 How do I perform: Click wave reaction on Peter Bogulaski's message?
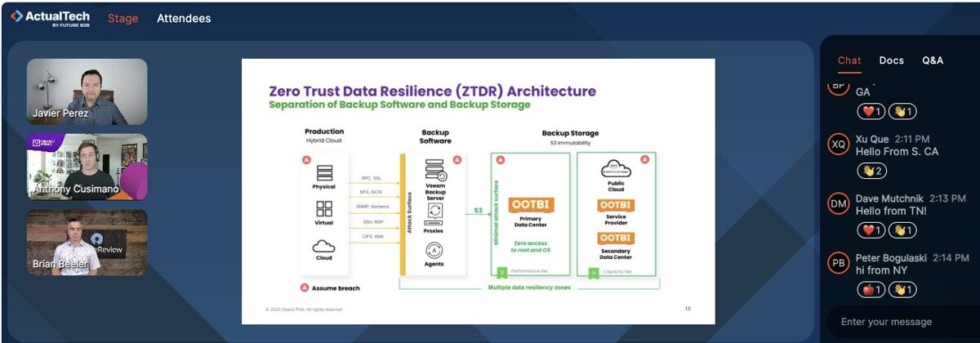pyautogui.click(x=902, y=289)
